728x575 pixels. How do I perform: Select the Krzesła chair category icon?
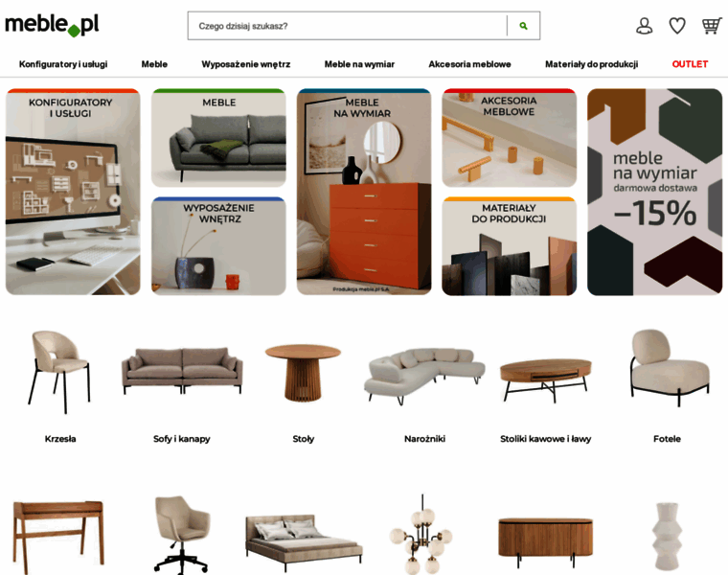click(60, 372)
